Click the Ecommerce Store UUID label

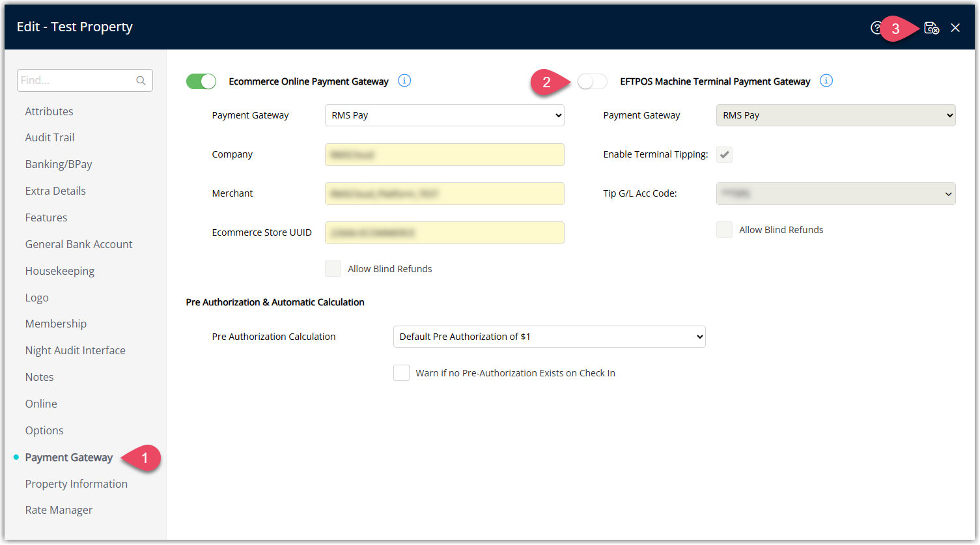[x=262, y=232]
